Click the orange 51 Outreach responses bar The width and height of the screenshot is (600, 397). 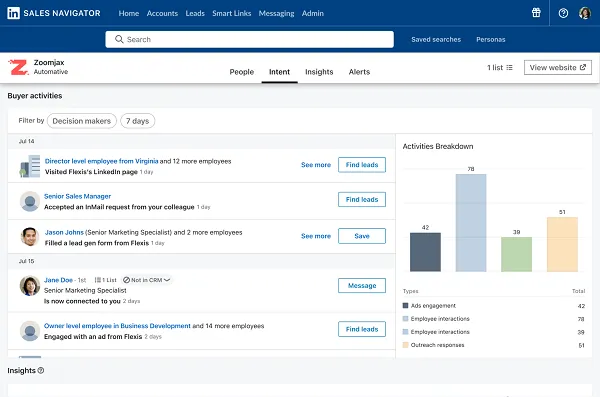(x=562, y=244)
